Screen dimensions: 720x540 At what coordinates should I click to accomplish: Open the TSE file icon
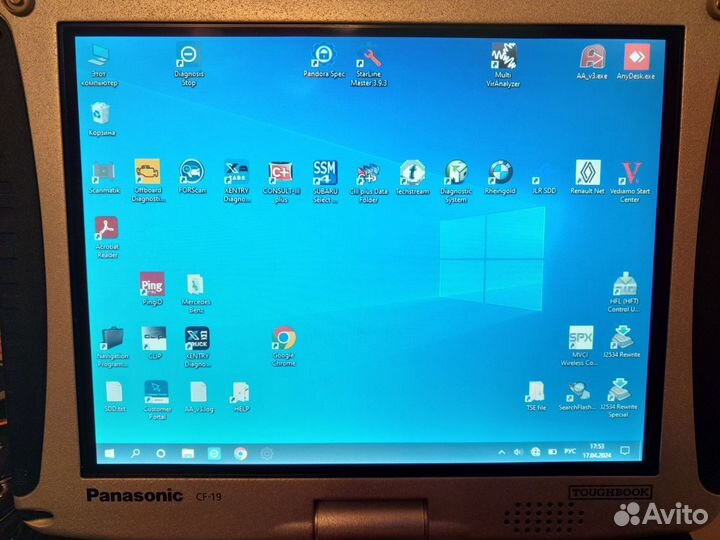536,396
